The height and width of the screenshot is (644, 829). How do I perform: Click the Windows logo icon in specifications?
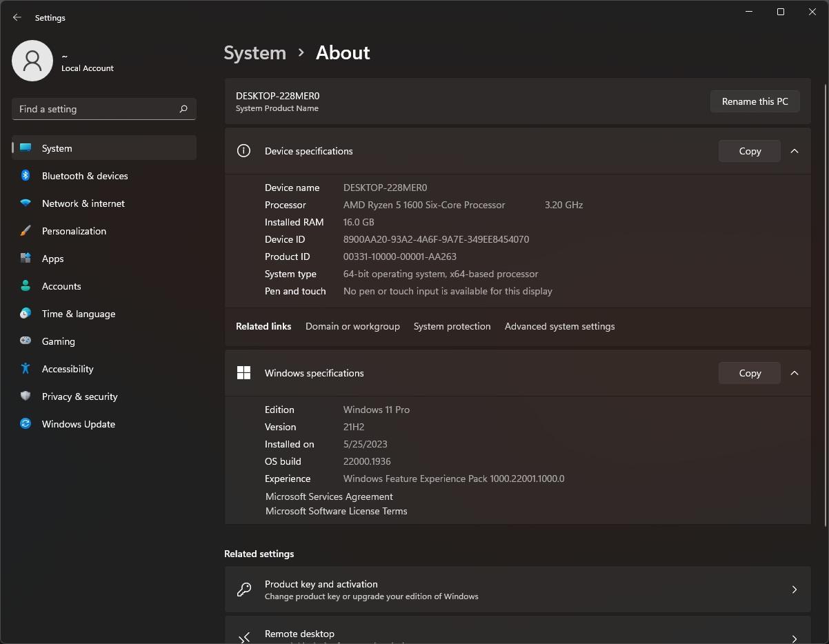click(243, 373)
